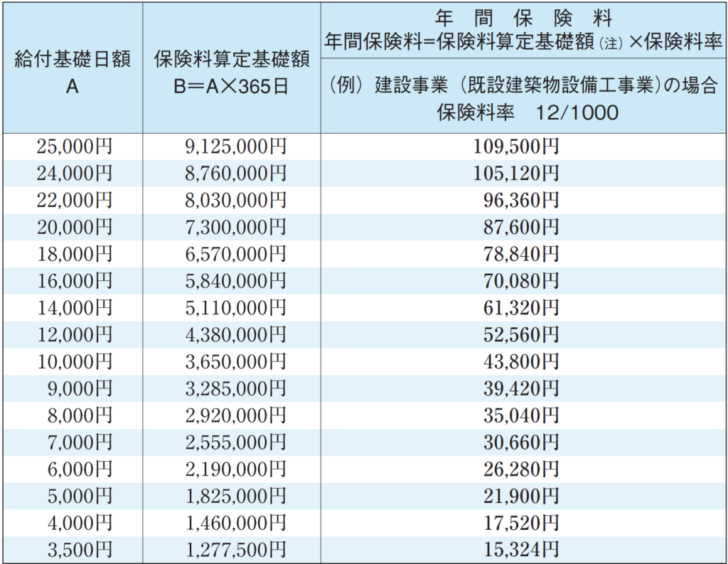This screenshot has width=728, height=564.
Task: Pick the 52,560円 annual premium value
Action: (x=521, y=336)
